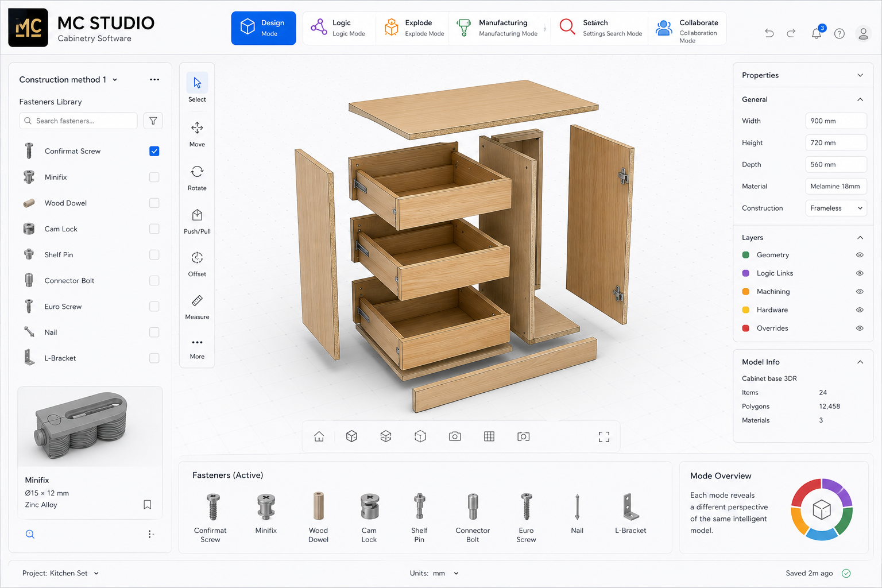The height and width of the screenshot is (588, 882).
Task: Collapse the Properties panel
Action: 860,75
